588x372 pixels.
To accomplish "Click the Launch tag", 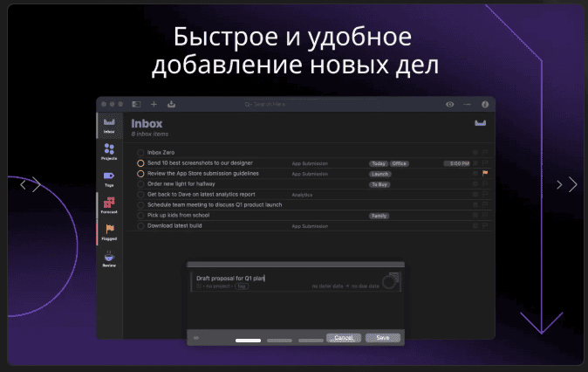I will 380,174.
